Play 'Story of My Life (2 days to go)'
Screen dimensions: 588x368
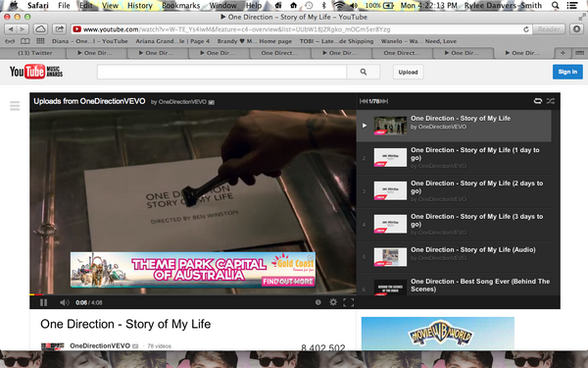point(454,191)
